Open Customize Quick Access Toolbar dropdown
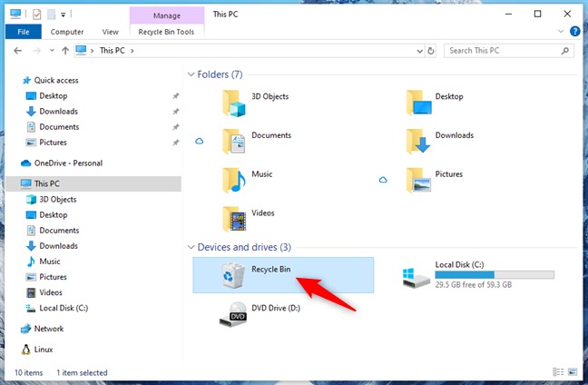This screenshot has width=588, height=385. coord(64,15)
